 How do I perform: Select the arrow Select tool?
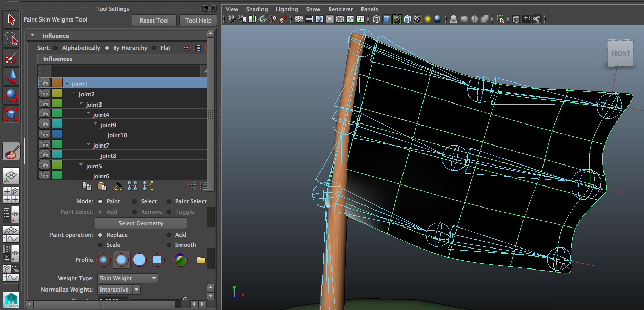[x=11, y=19]
